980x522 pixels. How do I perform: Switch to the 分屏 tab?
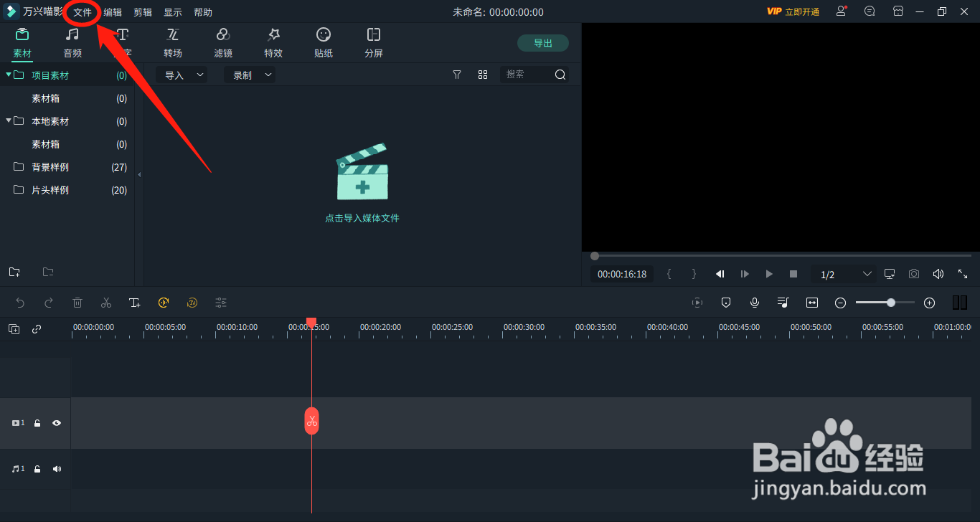(374, 43)
